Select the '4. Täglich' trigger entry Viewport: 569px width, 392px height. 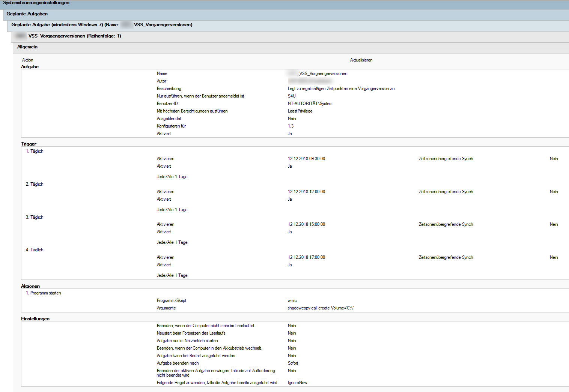coord(35,250)
